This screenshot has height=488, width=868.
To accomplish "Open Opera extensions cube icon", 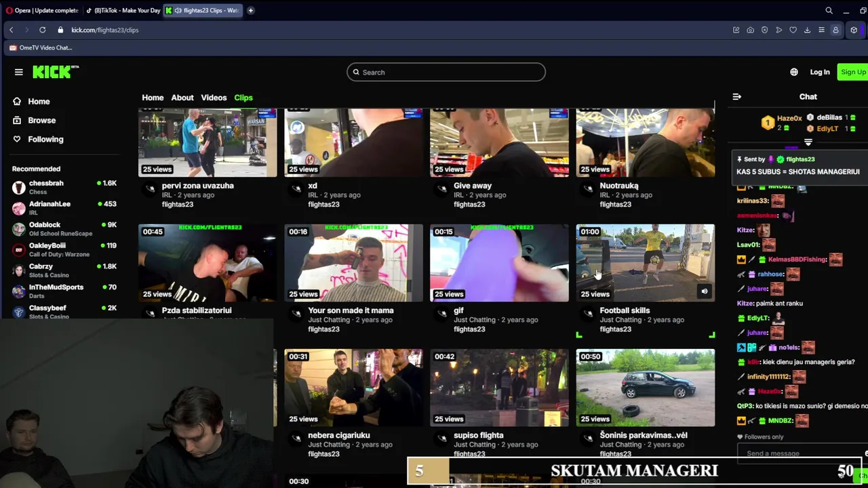I will 854,30.
